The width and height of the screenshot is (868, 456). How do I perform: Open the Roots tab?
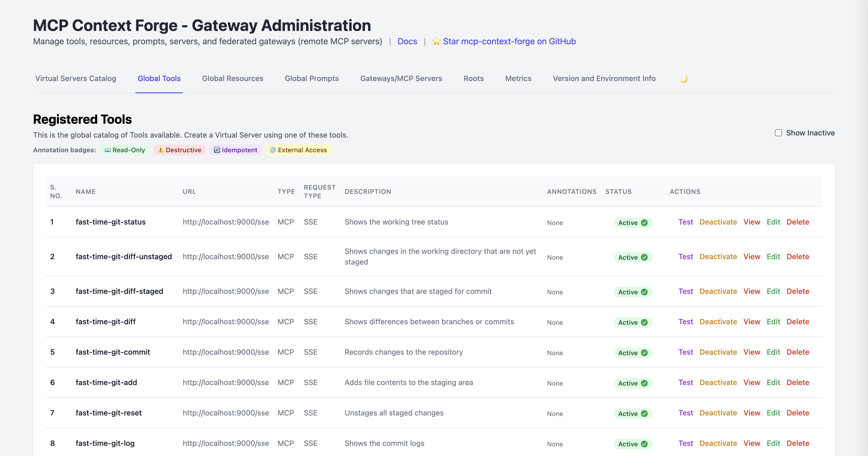tap(473, 78)
